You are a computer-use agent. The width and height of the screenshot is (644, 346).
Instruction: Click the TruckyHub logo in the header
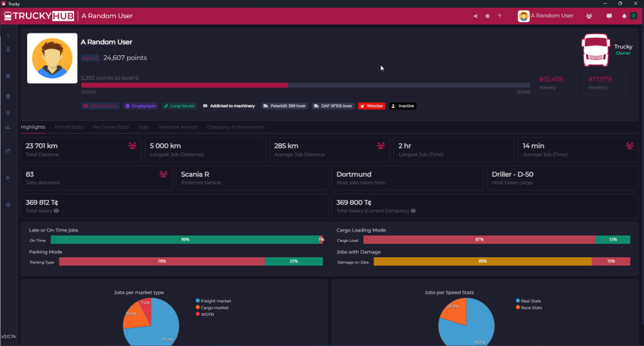(39, 16)
